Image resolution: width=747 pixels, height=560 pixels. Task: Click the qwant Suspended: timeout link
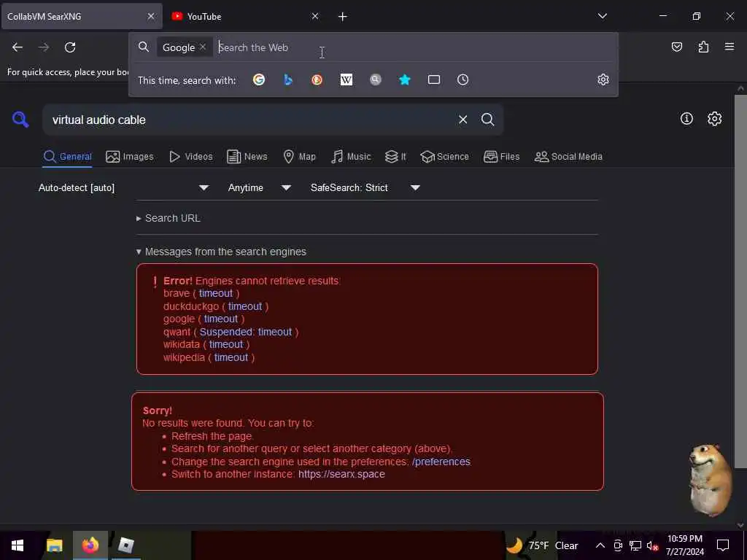(x=245, y=332)
